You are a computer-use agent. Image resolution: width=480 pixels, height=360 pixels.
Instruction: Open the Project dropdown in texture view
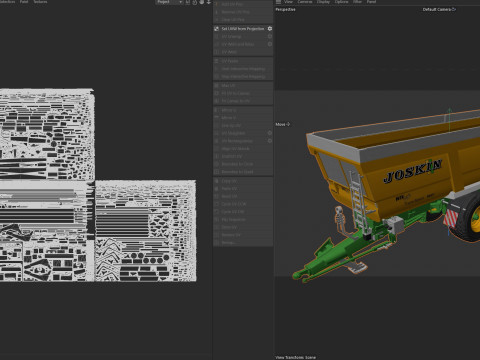tap(170, 2)
